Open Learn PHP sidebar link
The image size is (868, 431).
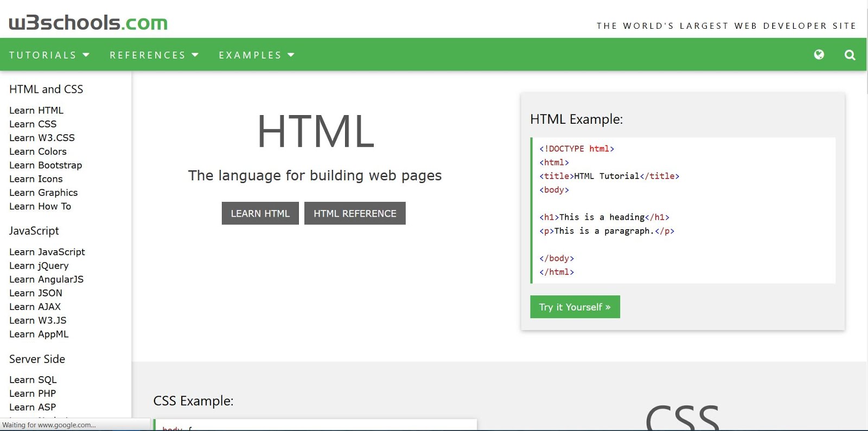tap(33, 394)
